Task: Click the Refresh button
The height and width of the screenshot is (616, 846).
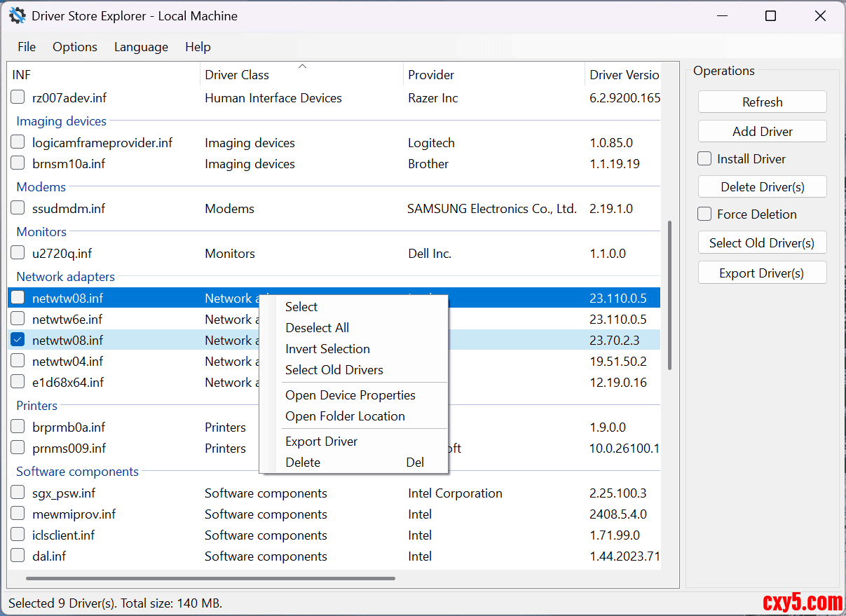Action: (x=762, y=102)
